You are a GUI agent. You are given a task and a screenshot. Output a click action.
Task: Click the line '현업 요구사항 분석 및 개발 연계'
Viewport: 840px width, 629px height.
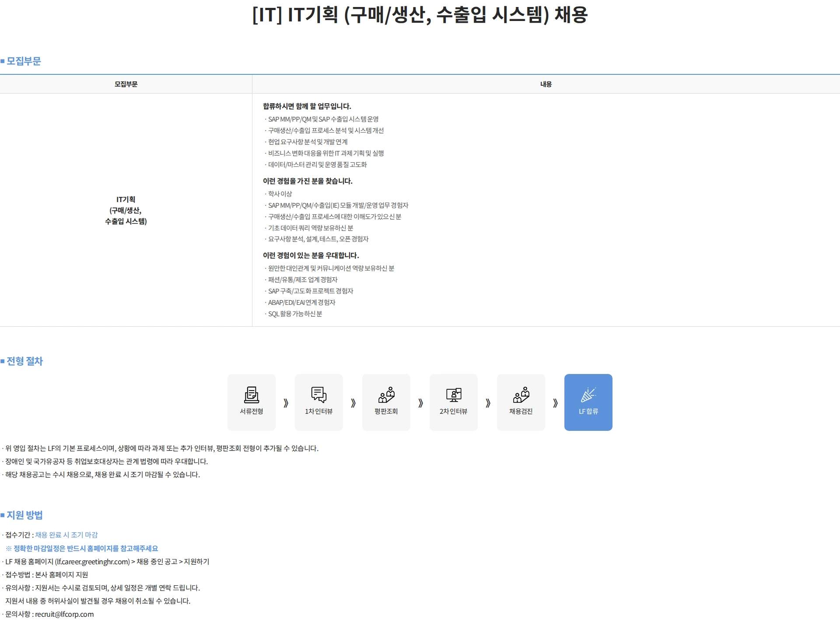pos(308,142)
